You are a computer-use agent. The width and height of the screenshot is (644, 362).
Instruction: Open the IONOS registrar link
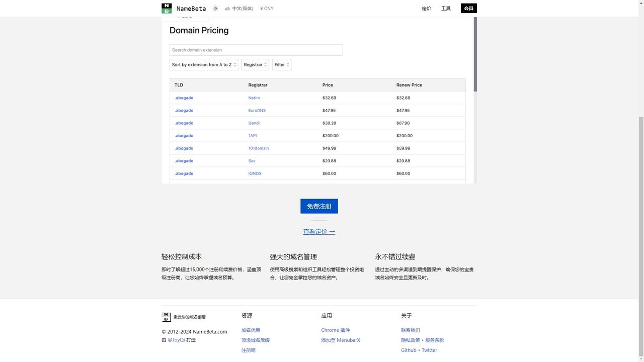click(x=255, y=173)
